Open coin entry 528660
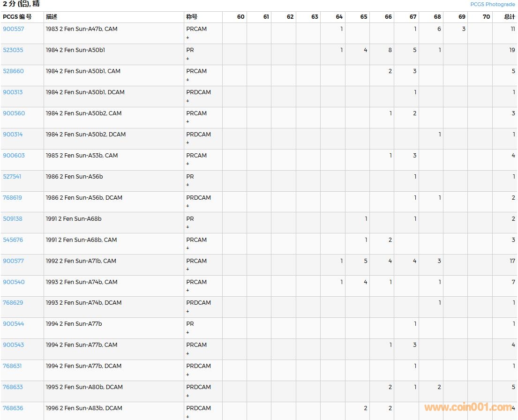Screen dimensions: 518x420 14,71
